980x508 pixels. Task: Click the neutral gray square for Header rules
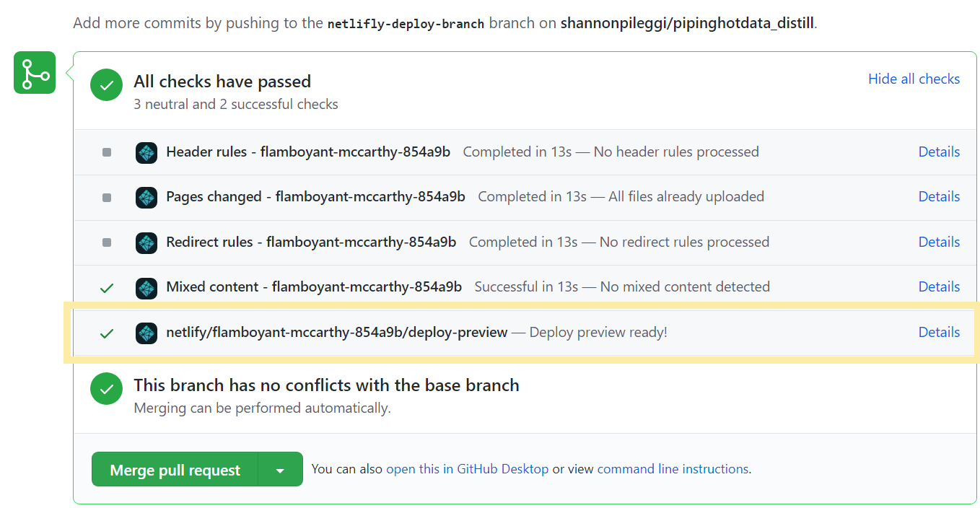[x=107, y=152]
